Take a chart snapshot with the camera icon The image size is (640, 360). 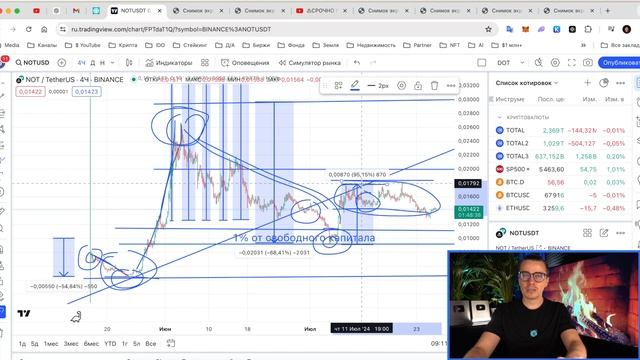[x=588, y=62]
